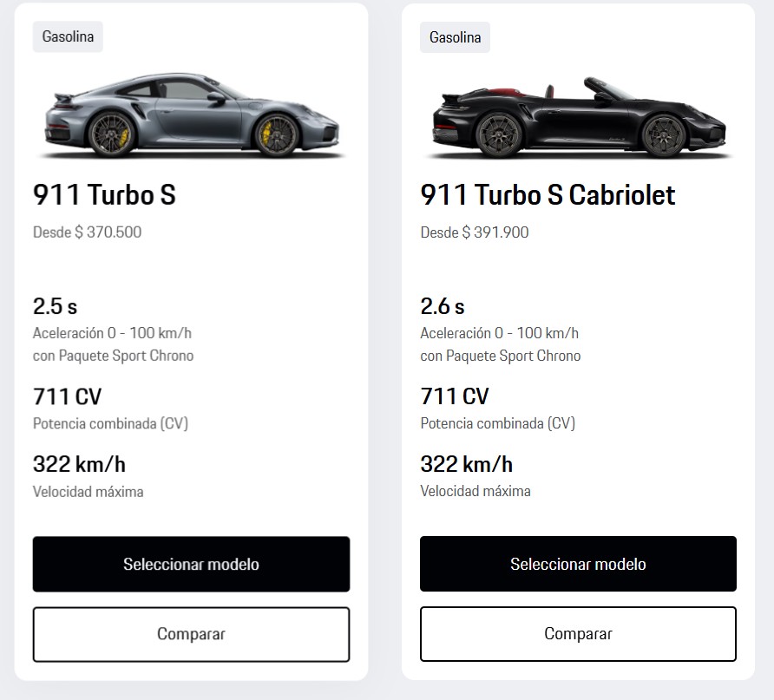Click 711 CV on the 911 Turbo S card
774x700 pixels.
tap(67, 396)
